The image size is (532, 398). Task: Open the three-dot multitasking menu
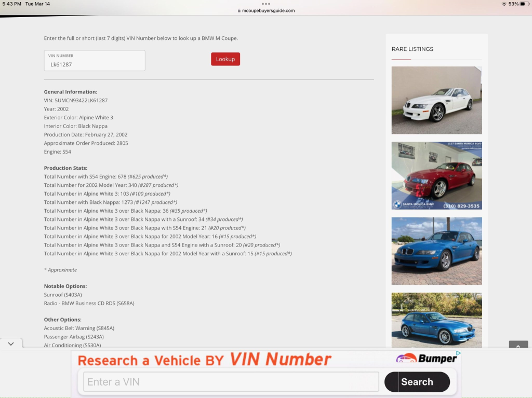(x=266, y=4)
